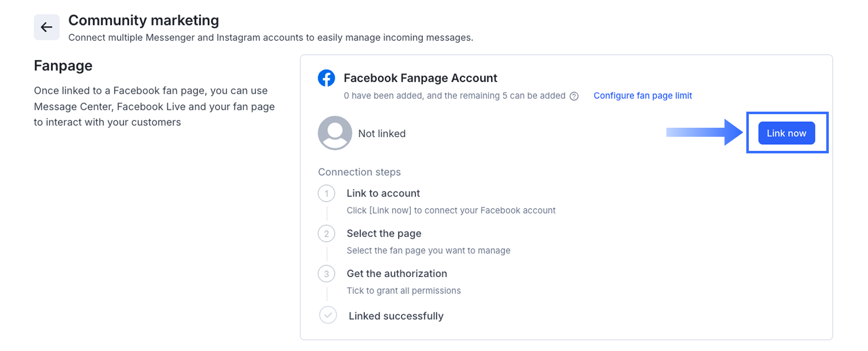
Task: Click the Connection steps label
Action: (x=359, y=172)
